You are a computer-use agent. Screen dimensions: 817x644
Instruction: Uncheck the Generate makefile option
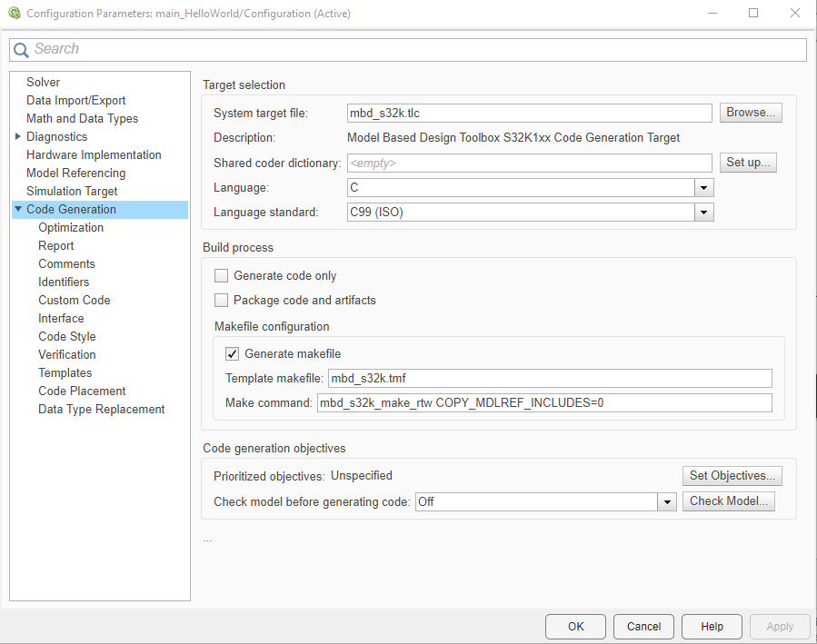tap(232, 353)
